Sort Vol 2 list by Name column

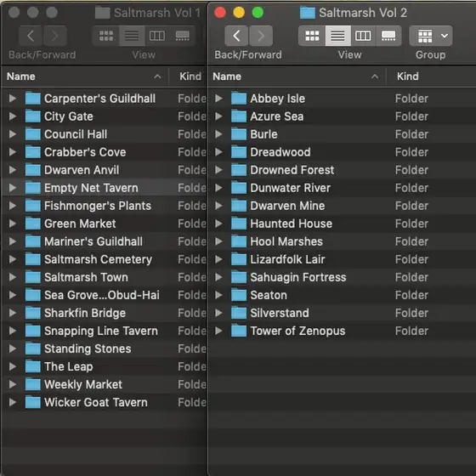click(x=297, y=76)
